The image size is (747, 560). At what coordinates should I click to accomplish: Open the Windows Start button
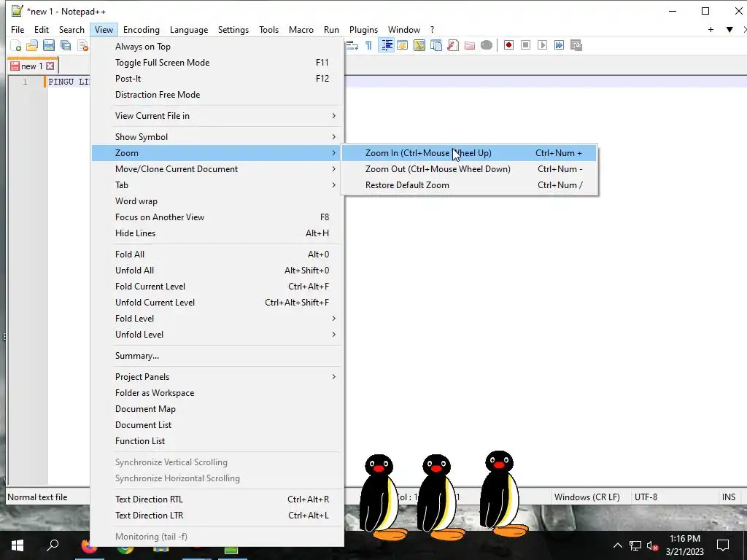coord(18,545)
